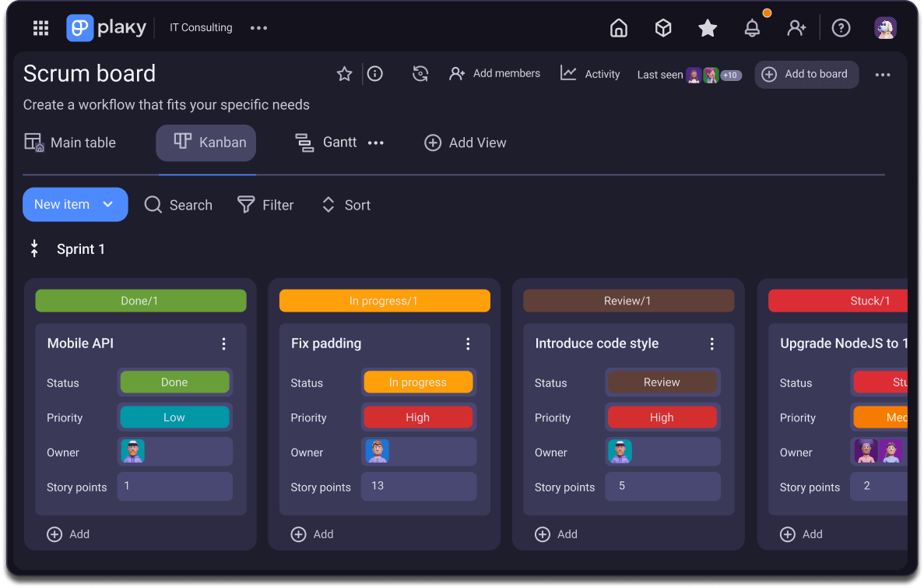Open the Gantt view options ellipsis
924x588 pixels.
pyautogui.click(x=376, y=143)
